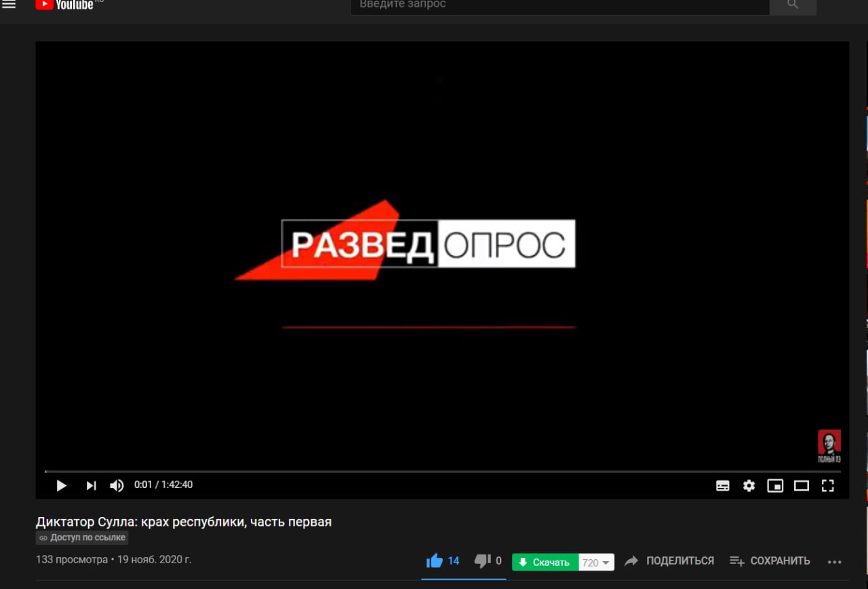Open player settings gear

pos(749,485)
